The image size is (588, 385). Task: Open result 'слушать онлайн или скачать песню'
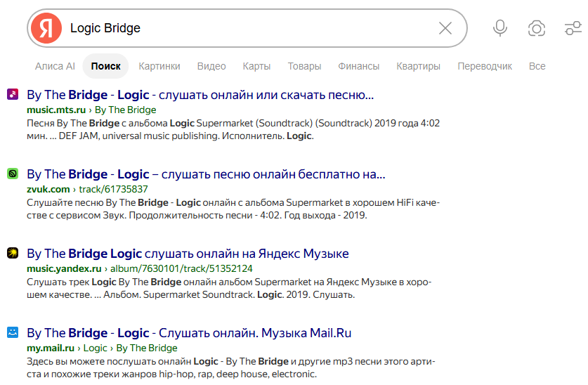(x=200, y=95)
